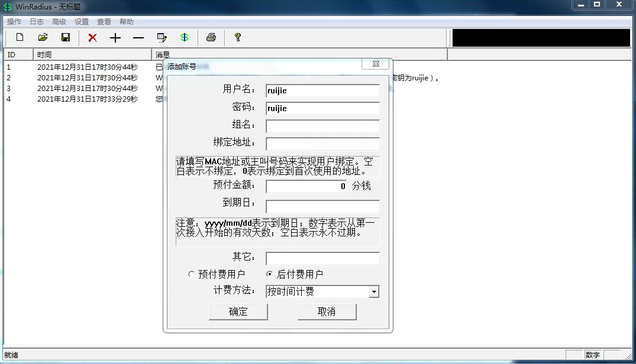Click the 时间 column header
This screenshot has width=636, height=364.
pos(92,54)
